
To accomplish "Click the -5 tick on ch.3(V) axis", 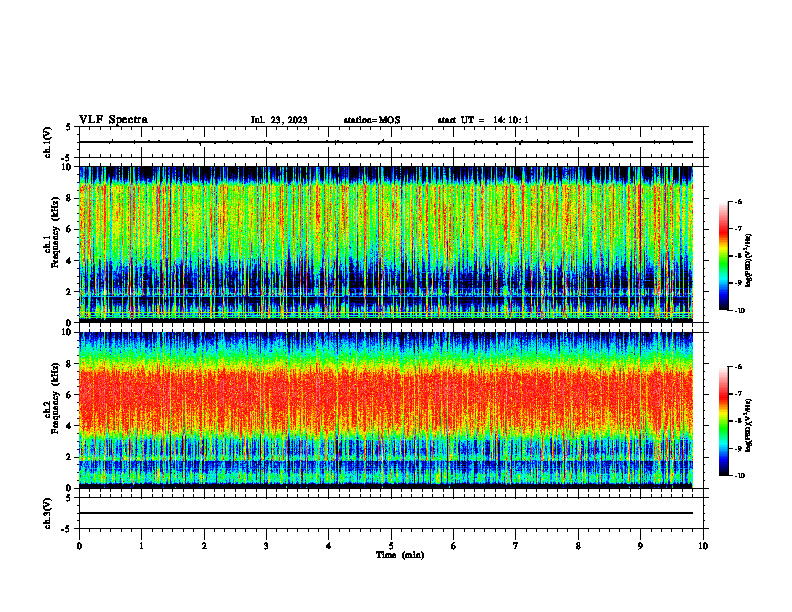I will (x=68, y=529).
